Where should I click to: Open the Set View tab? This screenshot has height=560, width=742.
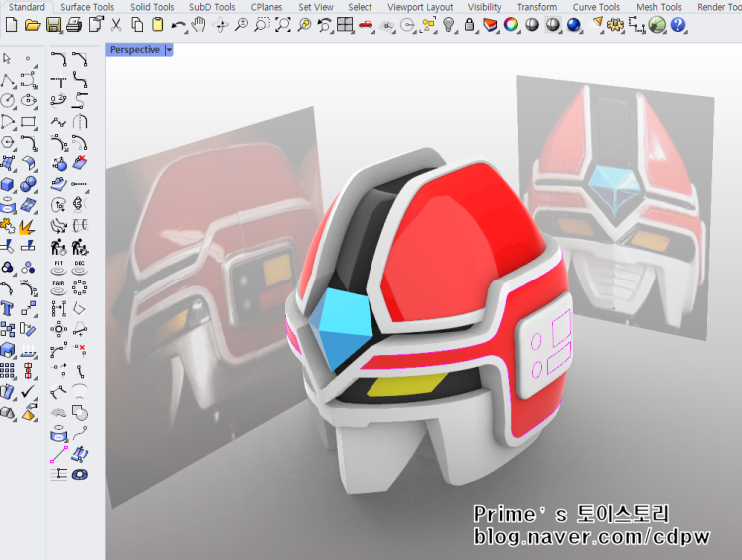point(316,7)
